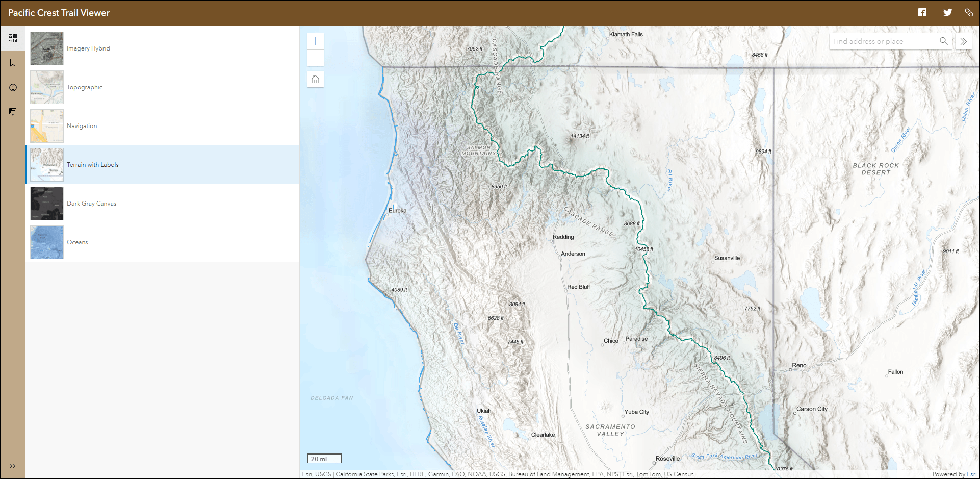Zoom in on the map
The height and width of the screenshot is (479, 980).
tap(316, 41)
